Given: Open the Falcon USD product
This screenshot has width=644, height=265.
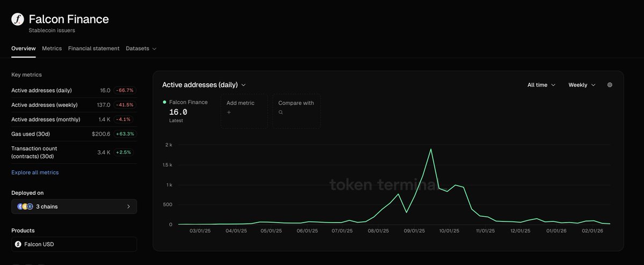Looking at the screenshot, I should [74, 244].
